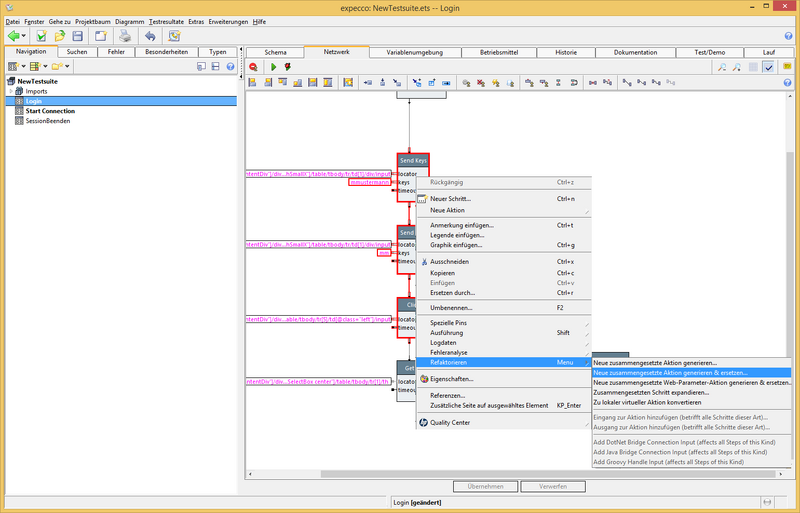The image size is (800, 513).
Task: Click the green back arrow in toolbar
Action: (x=14, y=36)
